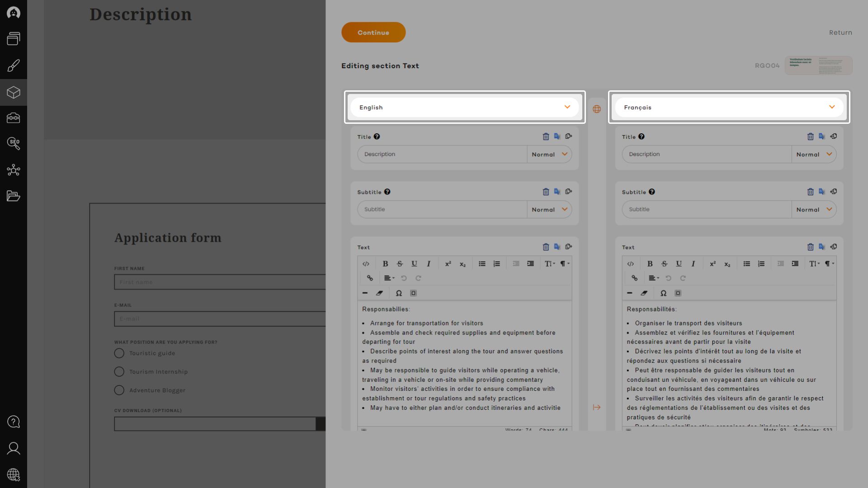The width and height of the screenshot is (868, 488).
Task: Expand the Normal style dropdown for English Title
Action: click(549, 155)
